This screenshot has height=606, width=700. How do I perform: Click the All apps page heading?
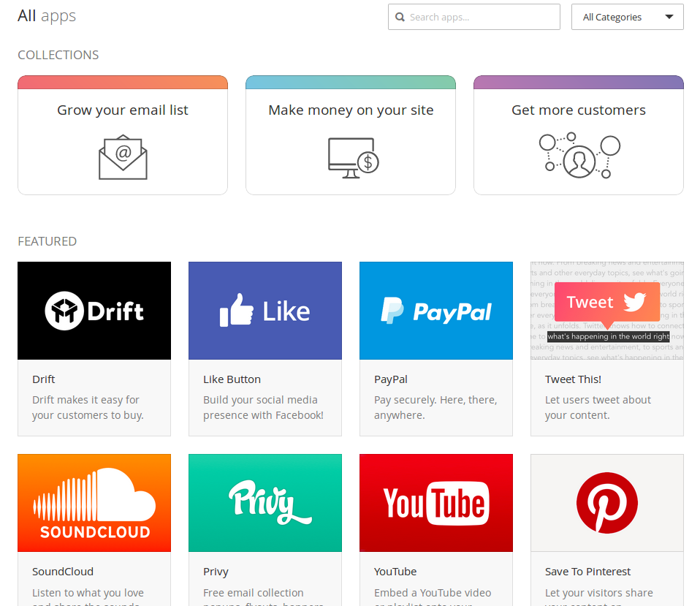(x=47, y=16)
